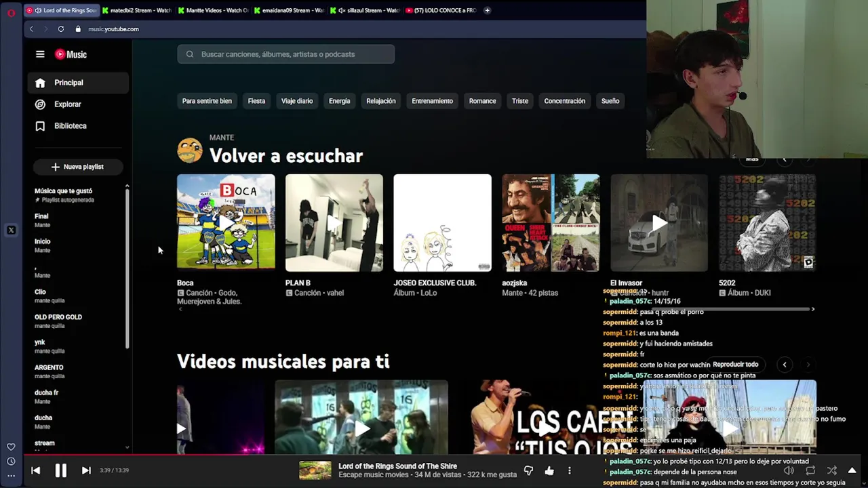Expand the player page arrow
868x488 pixels.
pyautogui.click(x=852, y=470)
